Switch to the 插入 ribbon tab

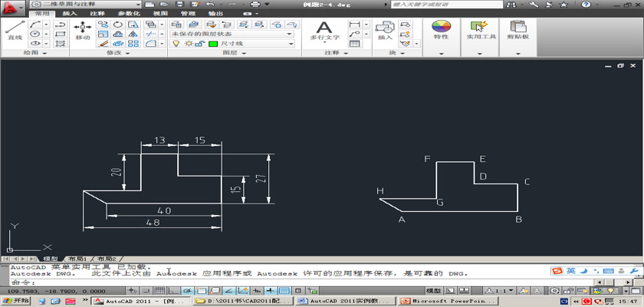click(69, 14)
